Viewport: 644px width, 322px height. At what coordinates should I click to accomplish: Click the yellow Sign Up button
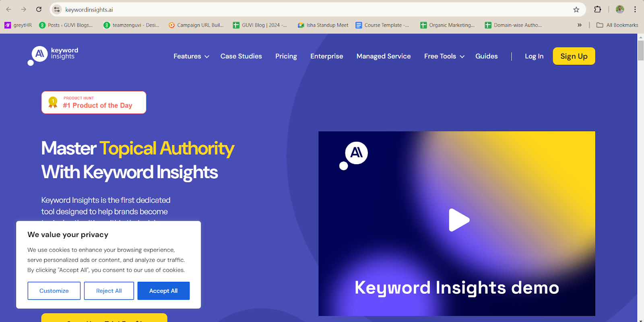click(574, 56)
